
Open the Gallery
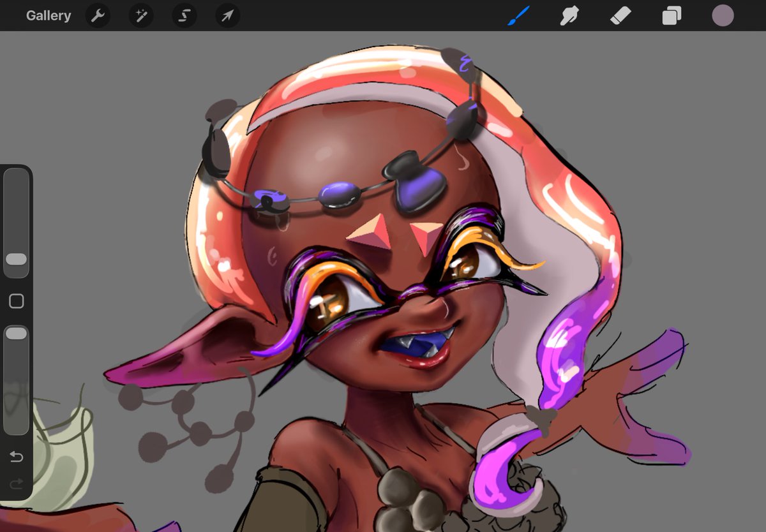(49, 16)
